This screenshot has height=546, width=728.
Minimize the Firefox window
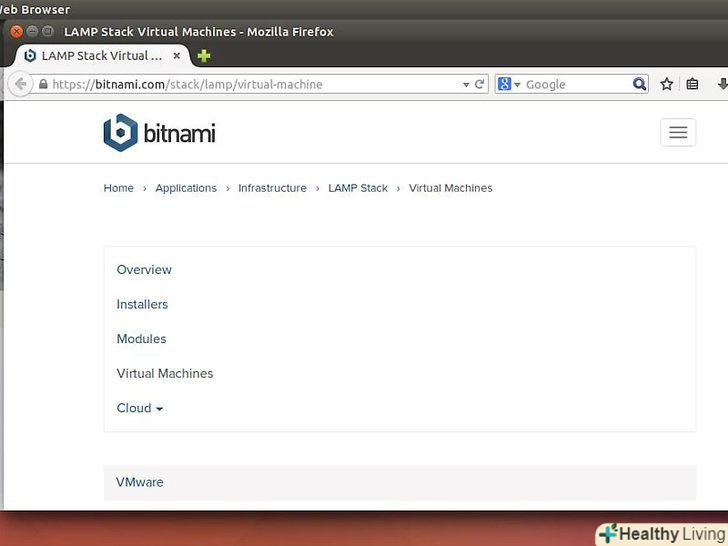click(32, 32)
